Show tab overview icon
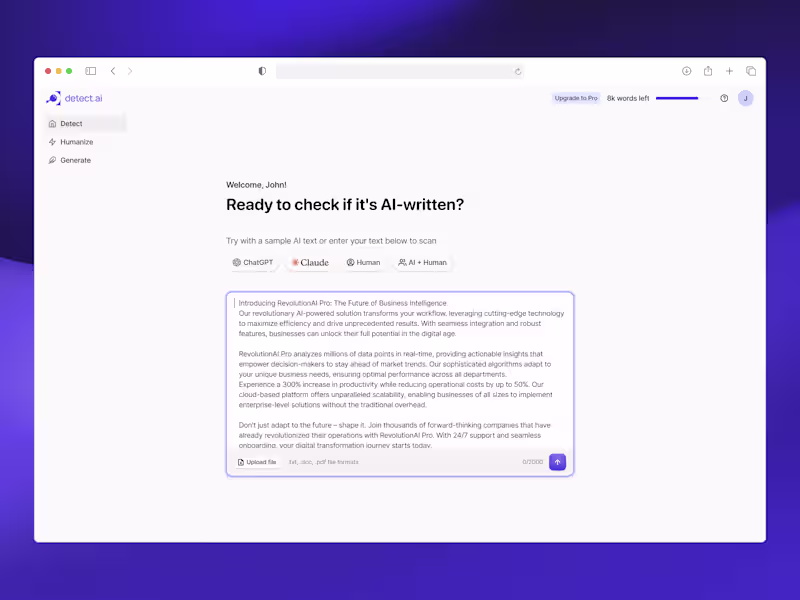 point(751,71)
